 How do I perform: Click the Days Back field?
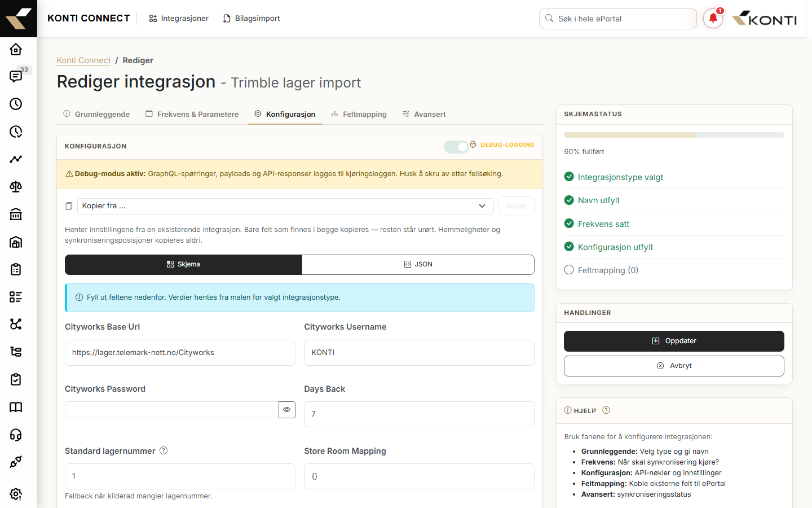(x=419, y=414)
